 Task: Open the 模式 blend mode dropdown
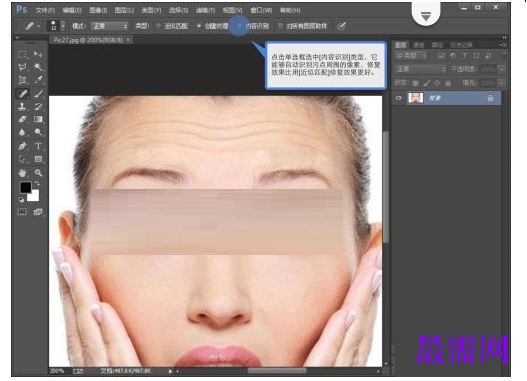click(x=110, y=26)
